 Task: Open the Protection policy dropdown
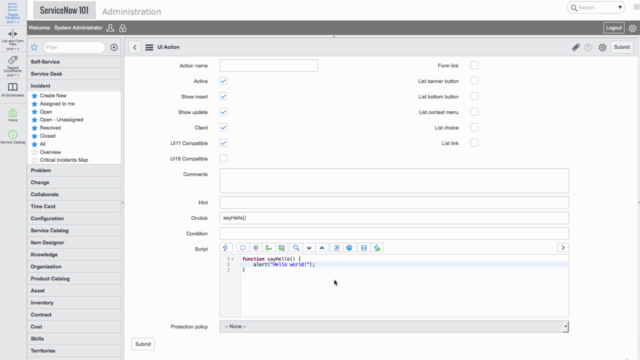click(x=394, y=327)
